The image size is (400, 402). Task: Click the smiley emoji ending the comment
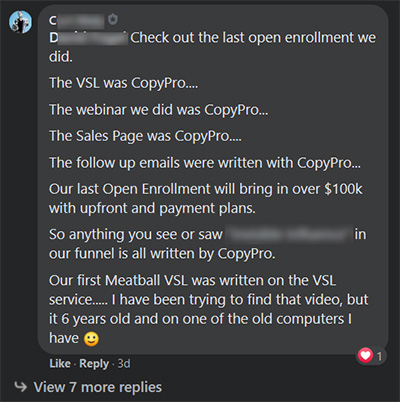point(91,339)
